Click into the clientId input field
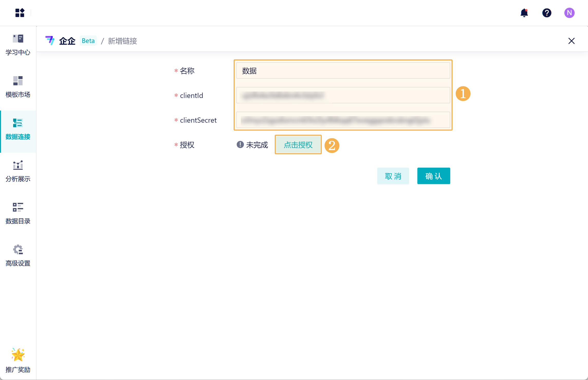This screenshot has width=588, height=380. (x=343, y=95)
